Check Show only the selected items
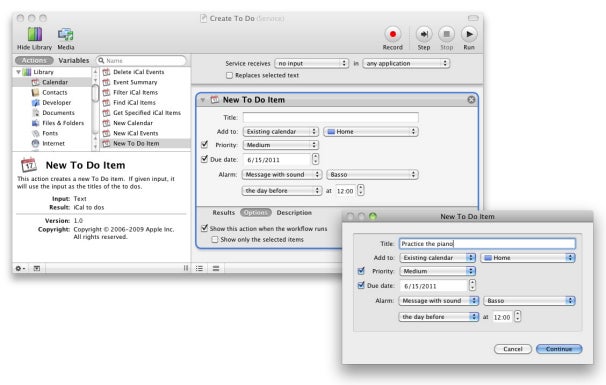 (x=215, y=240)
